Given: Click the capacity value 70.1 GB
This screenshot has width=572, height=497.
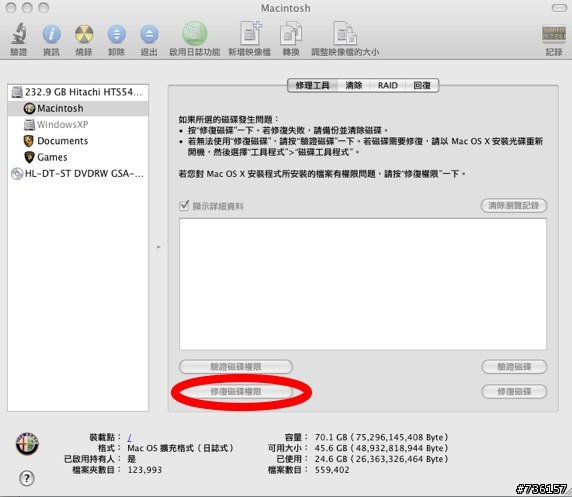Looking at the screenshot, I should 381,437.
